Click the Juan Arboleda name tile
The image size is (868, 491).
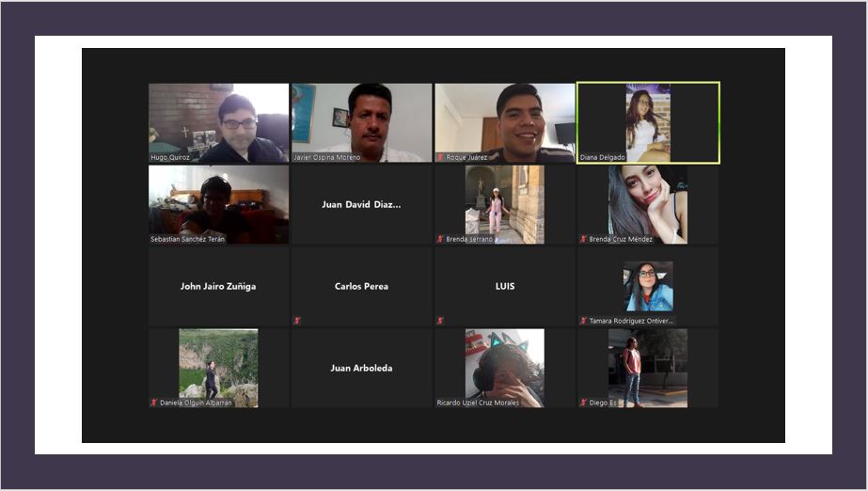(x=361, y=368)
